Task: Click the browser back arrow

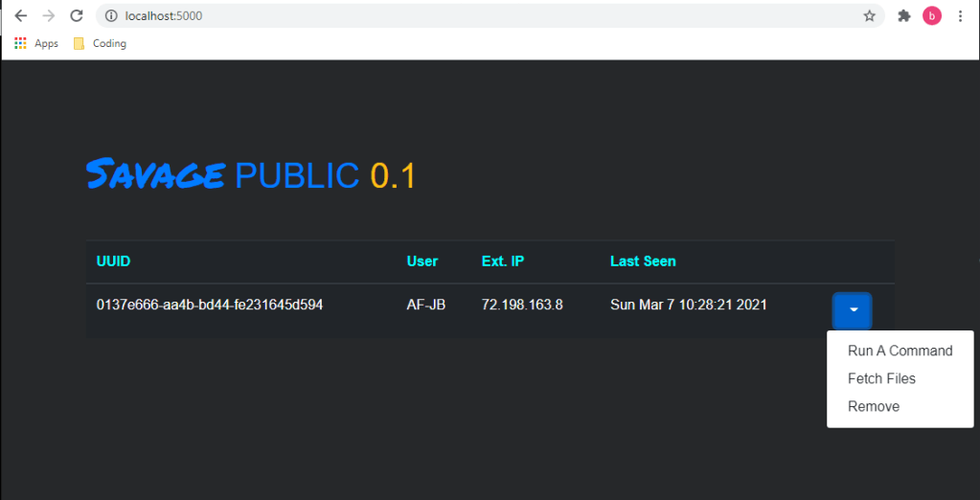Action: pyautogui.click(x=20, y=16)
